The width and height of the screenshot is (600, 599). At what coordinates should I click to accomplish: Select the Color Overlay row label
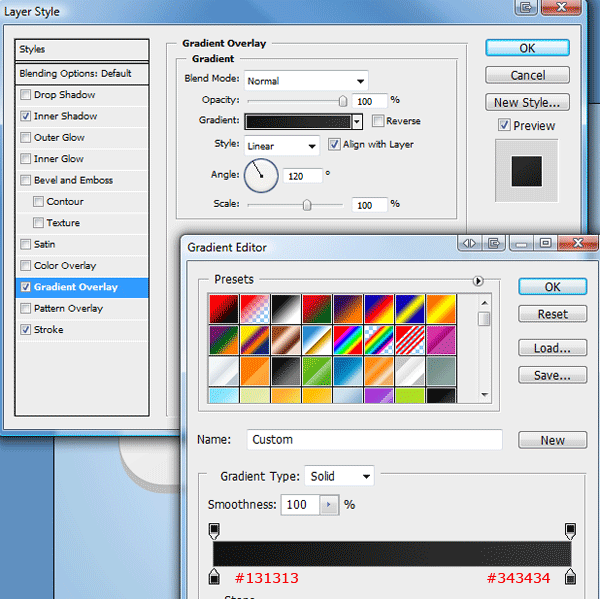pos(65,266)
